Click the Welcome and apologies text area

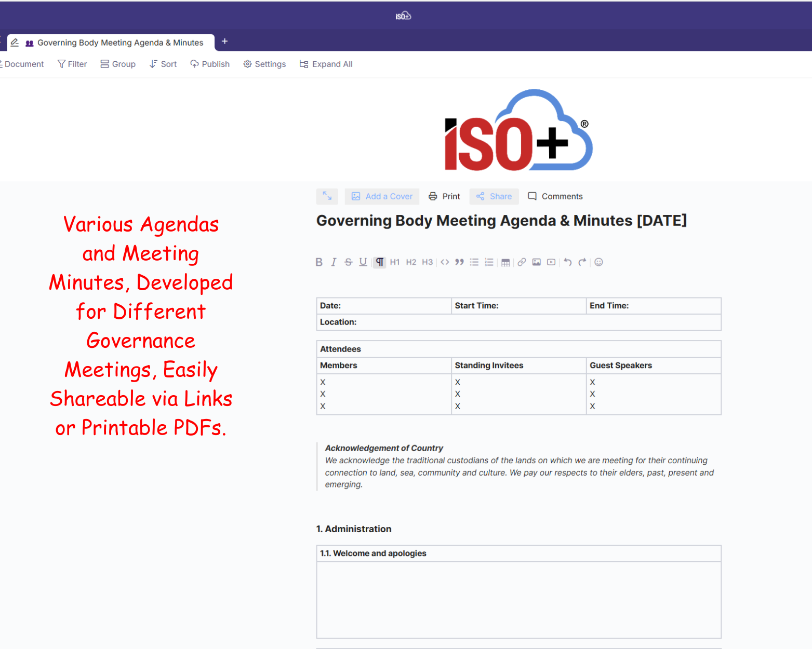click(518, 600)
